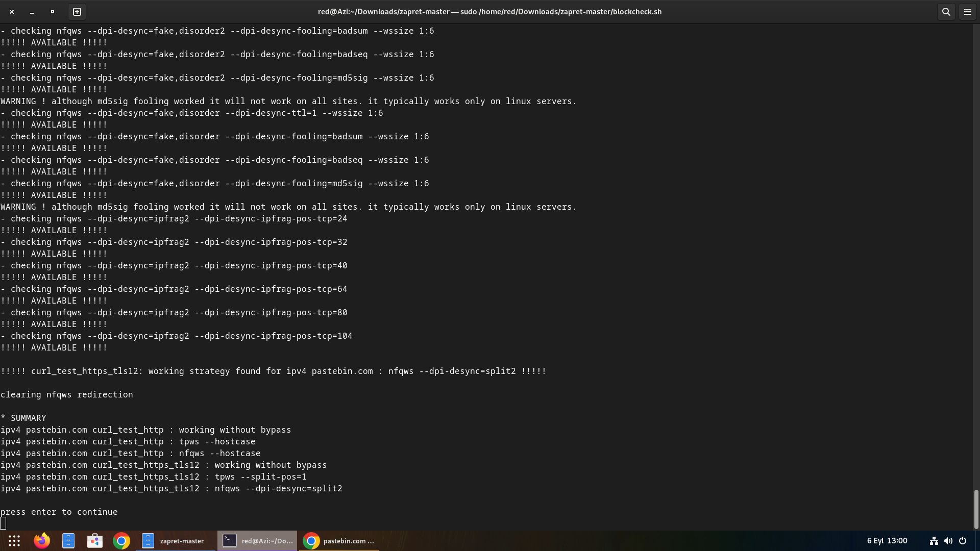980x551 pixels.
Task: Click 'press enter to continue' line
Action: (x=59, y=512)
